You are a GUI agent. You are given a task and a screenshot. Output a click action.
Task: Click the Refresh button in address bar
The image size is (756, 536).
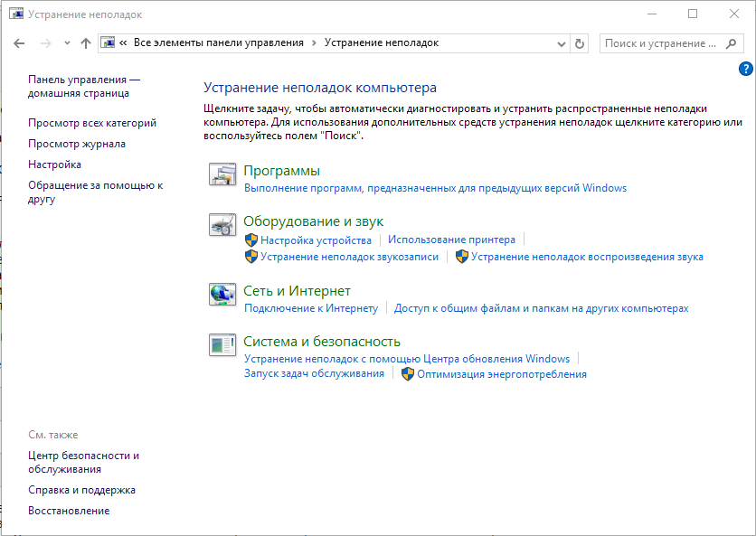(x=579, y=44)
